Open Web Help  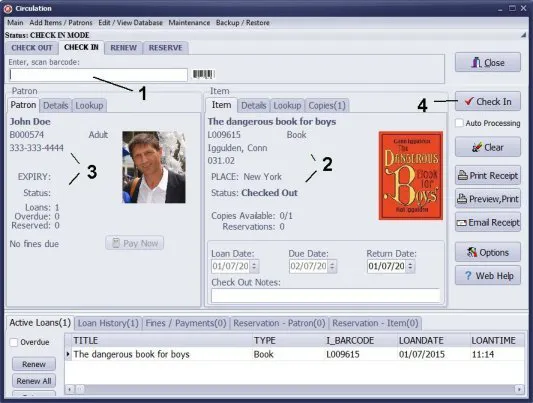488,276
